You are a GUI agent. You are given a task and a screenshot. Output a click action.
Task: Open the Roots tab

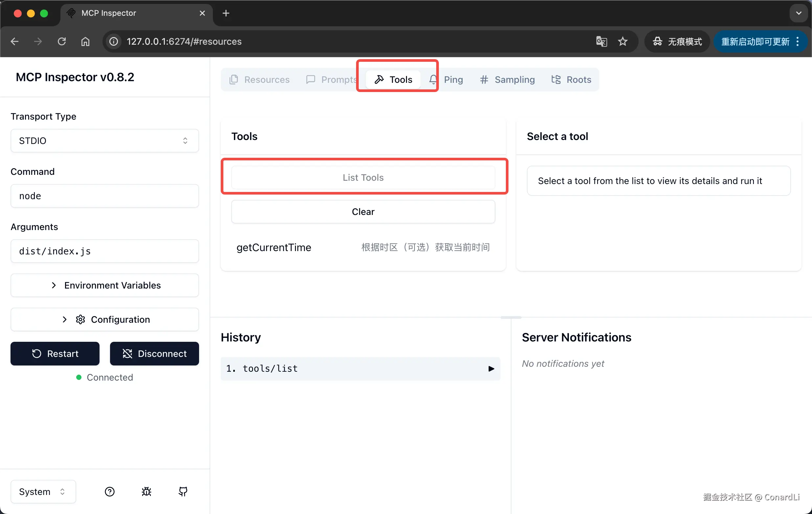(572, 80)
